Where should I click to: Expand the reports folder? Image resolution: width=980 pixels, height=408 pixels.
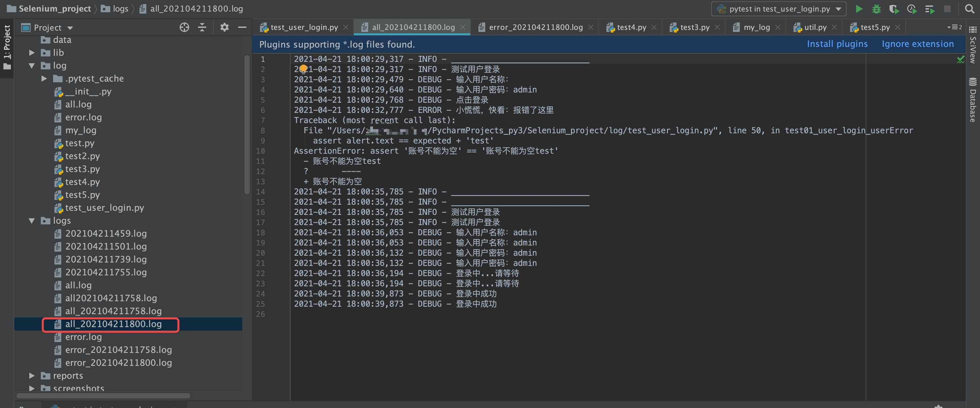31,375
